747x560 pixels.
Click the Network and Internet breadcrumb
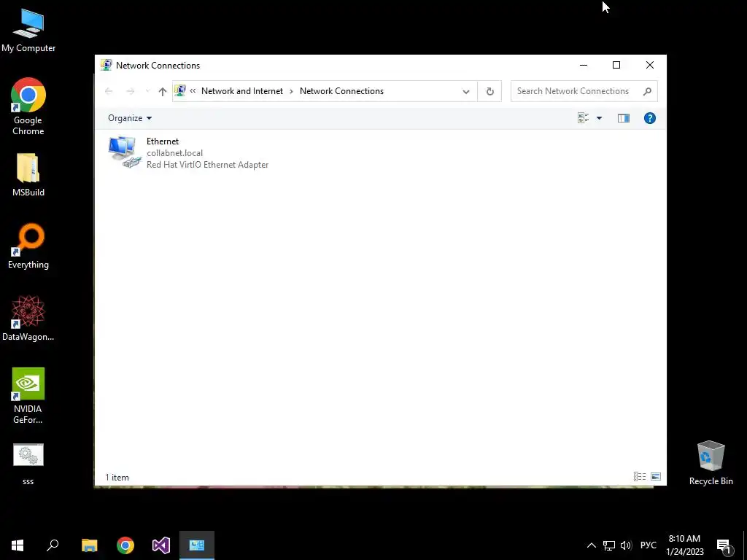click(x=242, y=91)
